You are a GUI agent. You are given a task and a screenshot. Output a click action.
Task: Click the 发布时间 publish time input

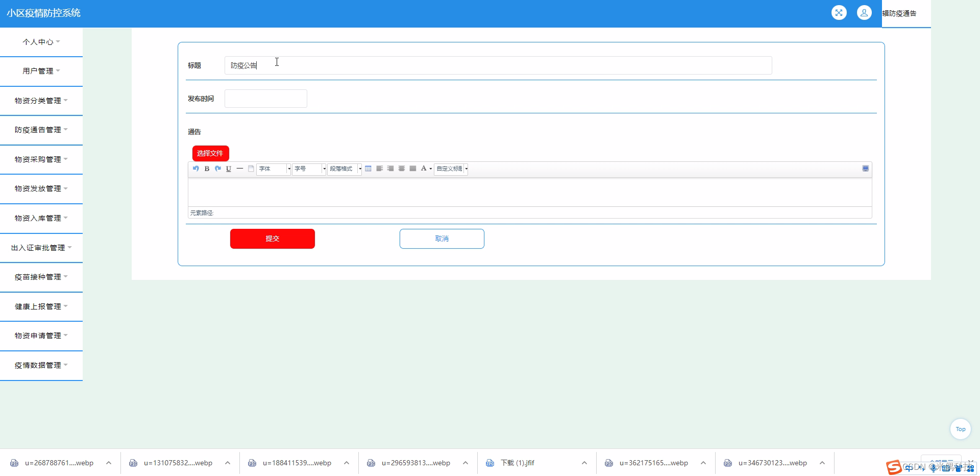pos(266,99)
